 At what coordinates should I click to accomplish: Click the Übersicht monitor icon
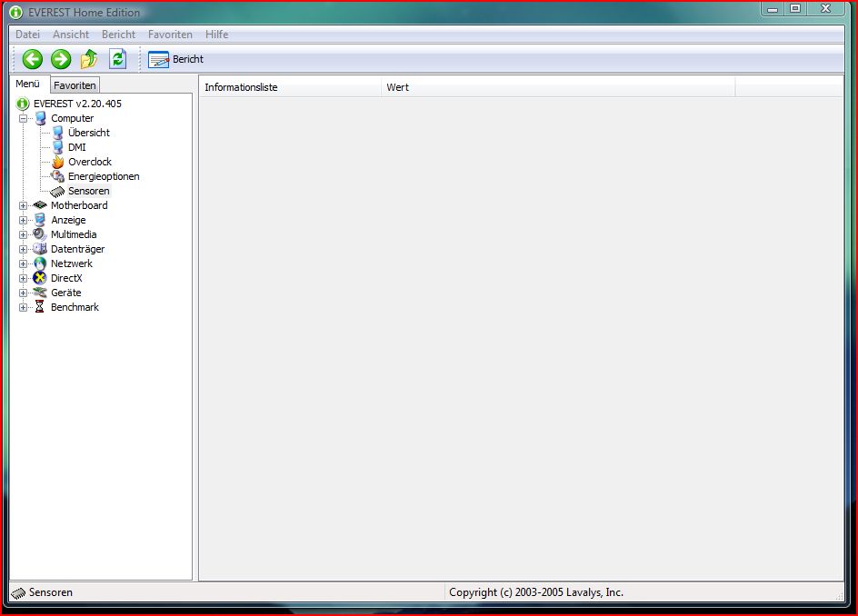tap(58, 133)
